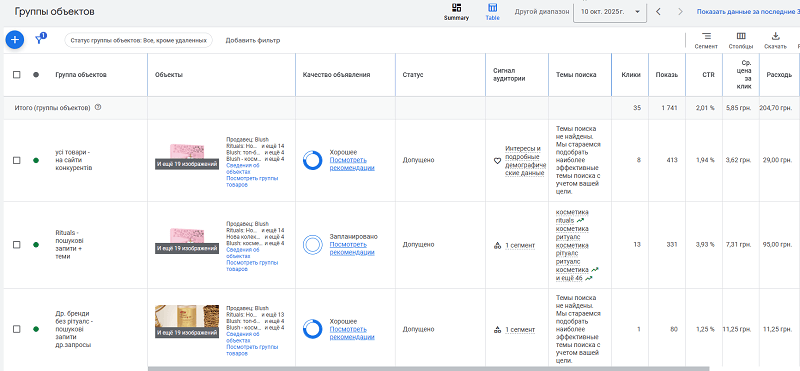Click Сведения об объектах in Rituals row
The image size is (800, 371).
243,253
